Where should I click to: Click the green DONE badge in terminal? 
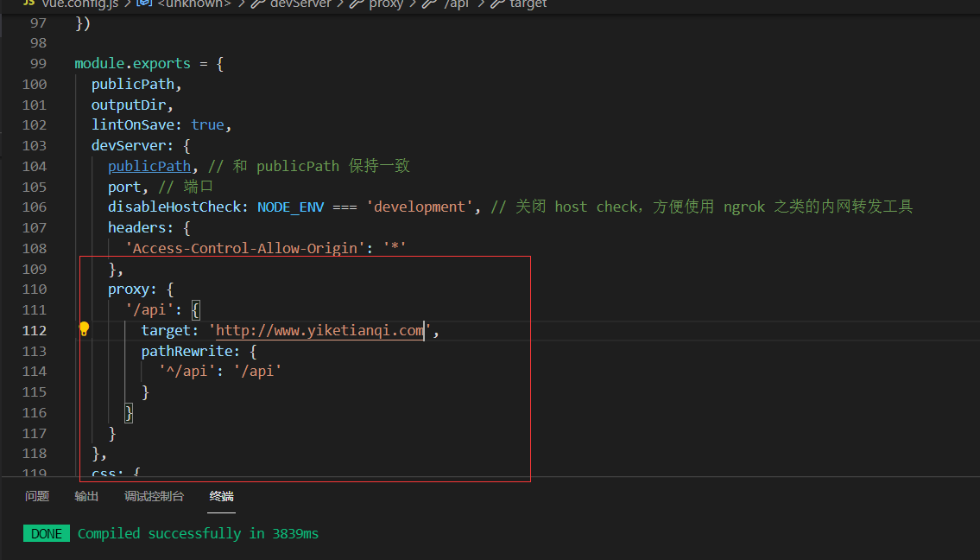pyautogui.click(x=47, y=534)
